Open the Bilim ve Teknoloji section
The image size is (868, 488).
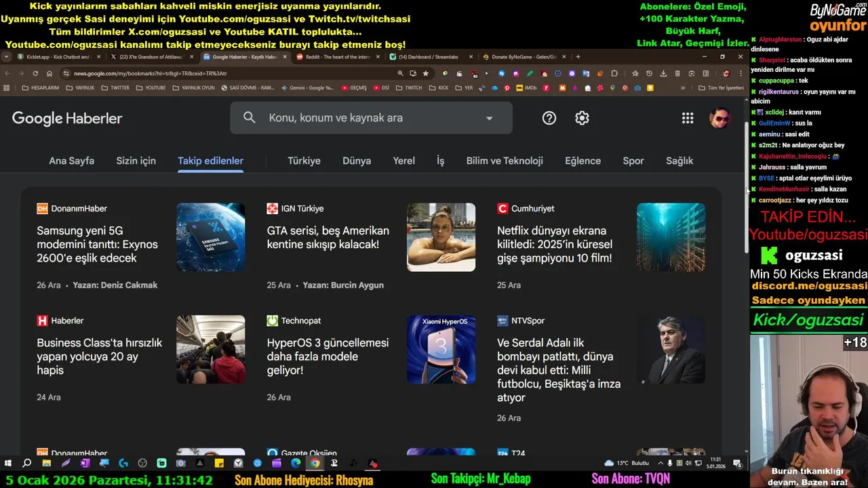click(x=505, y=161)
